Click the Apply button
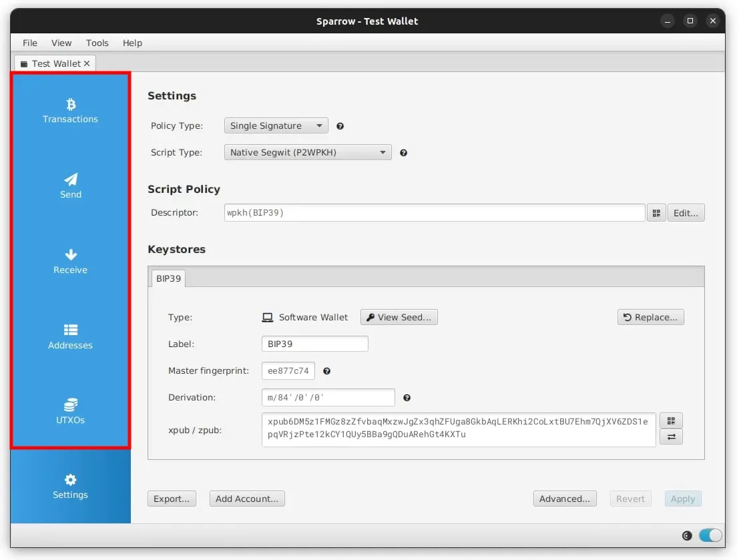Screen dimensions: 739x560 tap(683, 499)
